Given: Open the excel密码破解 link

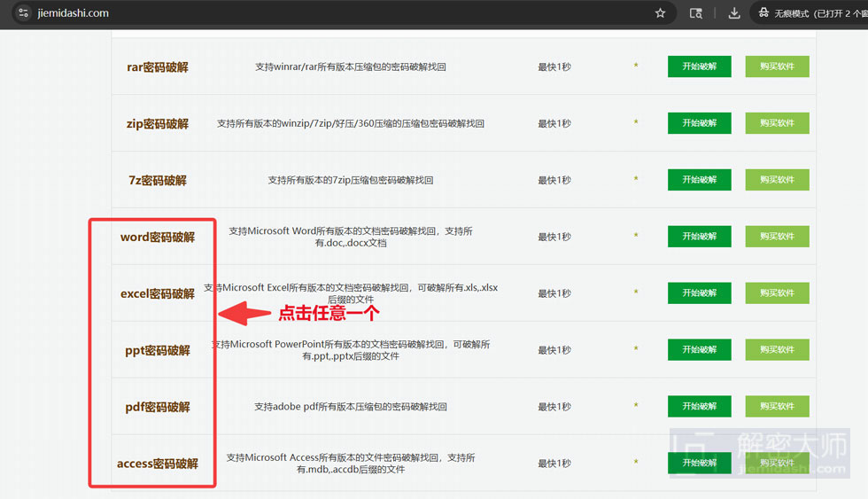Looking at the screenshot, I should pyautogui.click(x=158, y=293).
